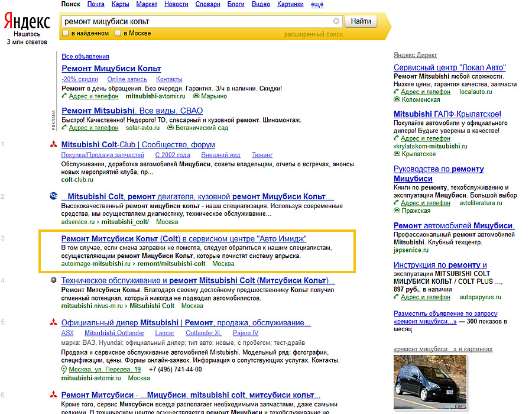Open the 'Mitsubishi ГАЛФ-Крылатское!' ad

447,114
